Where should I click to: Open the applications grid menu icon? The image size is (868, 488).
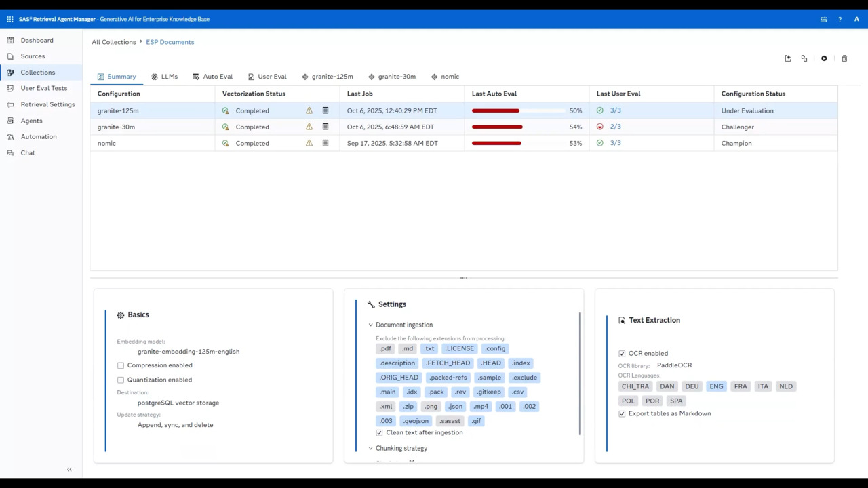coord(10,19)
